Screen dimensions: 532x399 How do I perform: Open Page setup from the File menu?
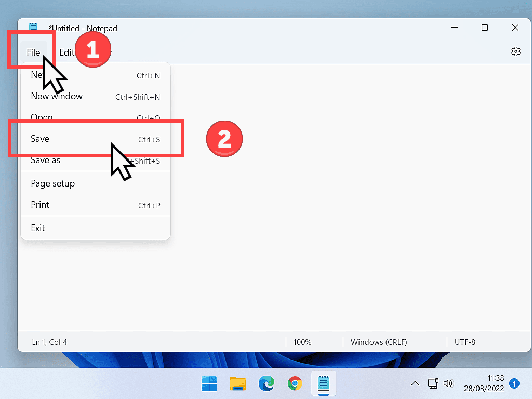click(x=96, y=183)
